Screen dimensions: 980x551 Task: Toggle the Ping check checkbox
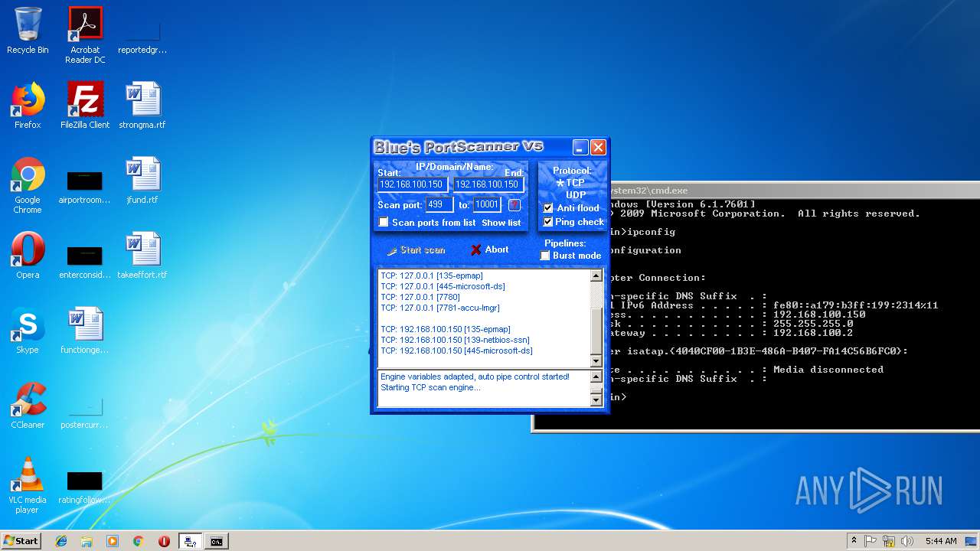pyautogui.click(x=548, y=222)
